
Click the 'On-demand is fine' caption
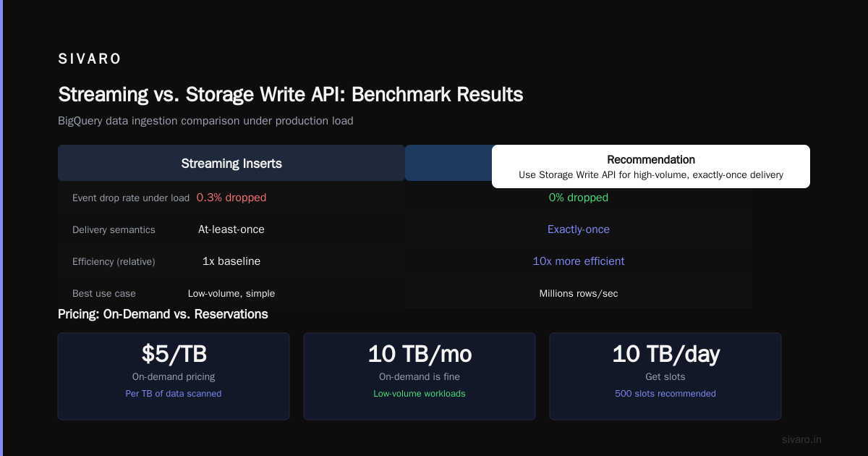420,376
